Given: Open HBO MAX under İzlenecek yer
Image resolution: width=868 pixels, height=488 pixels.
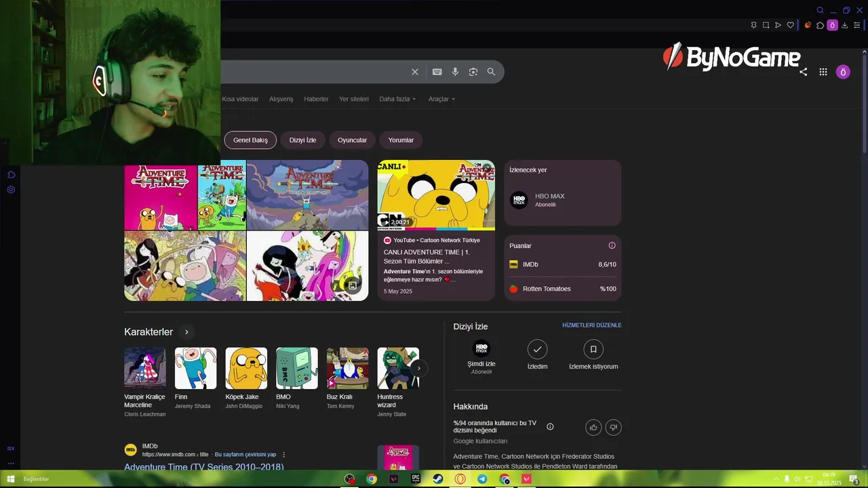Looking at the screenshot, I should point(562,200).
